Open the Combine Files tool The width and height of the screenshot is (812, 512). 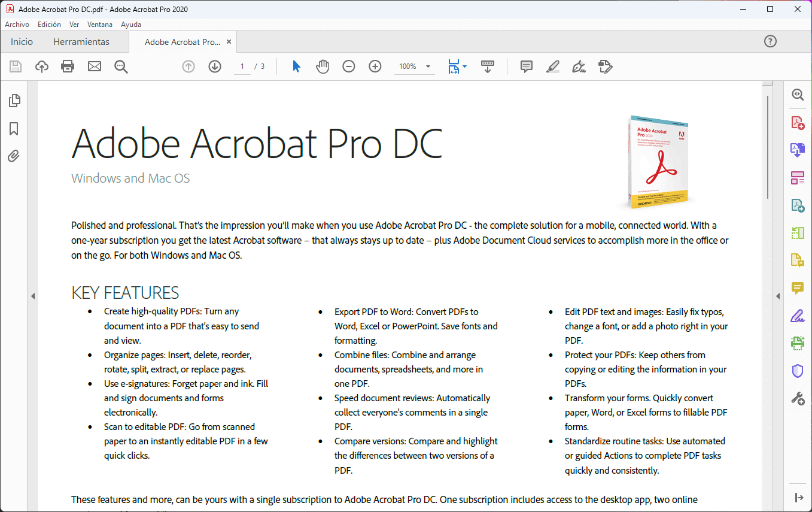(x=798, y=150)
